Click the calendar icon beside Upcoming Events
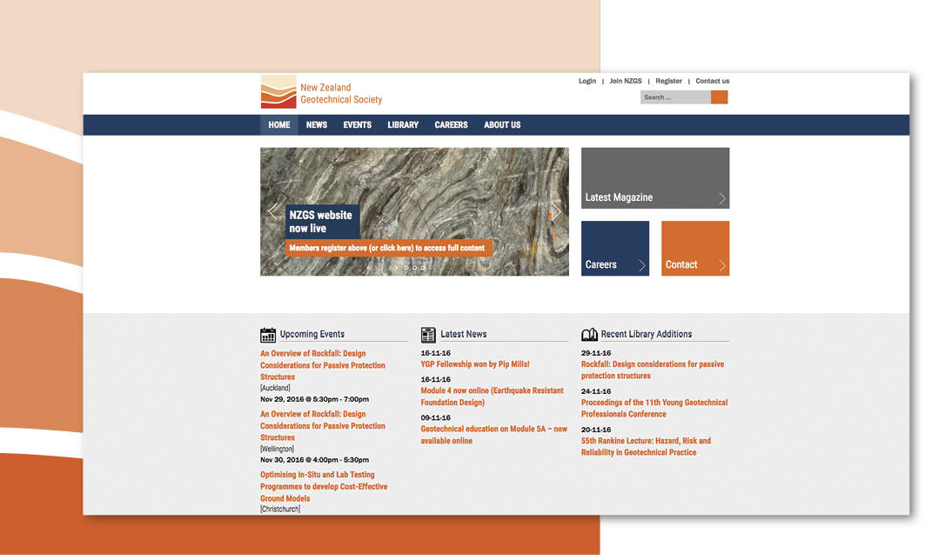This screenshot has width=925, height=560. click(268, 335)
